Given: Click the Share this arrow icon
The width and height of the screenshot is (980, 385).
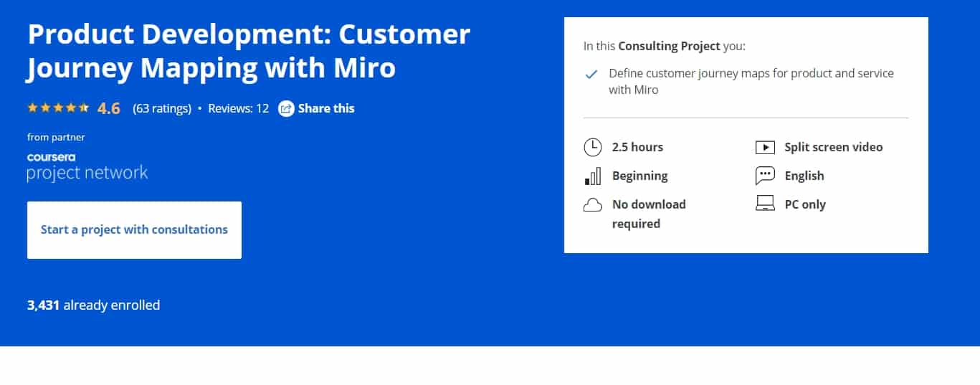Looking at the screenshot, I should tap(286, 109).
